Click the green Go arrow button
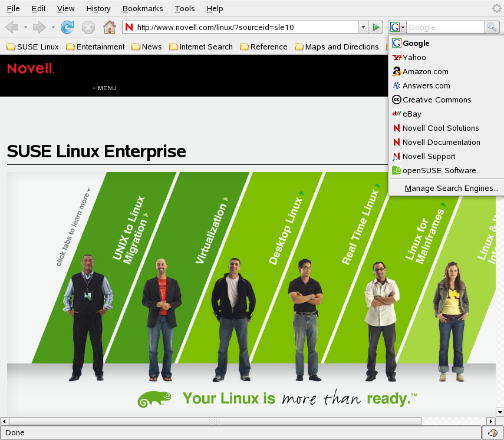The height and width of the screenshot is (440, 504). [375, 27]
